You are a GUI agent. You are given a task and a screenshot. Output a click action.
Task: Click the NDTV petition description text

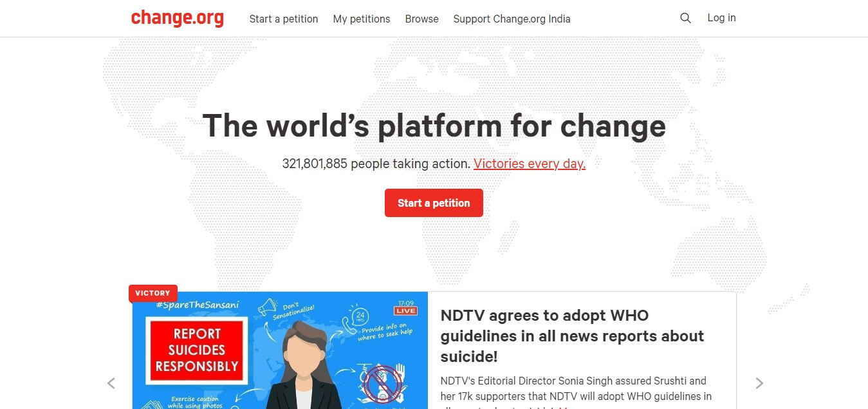[x=576, y=392]
